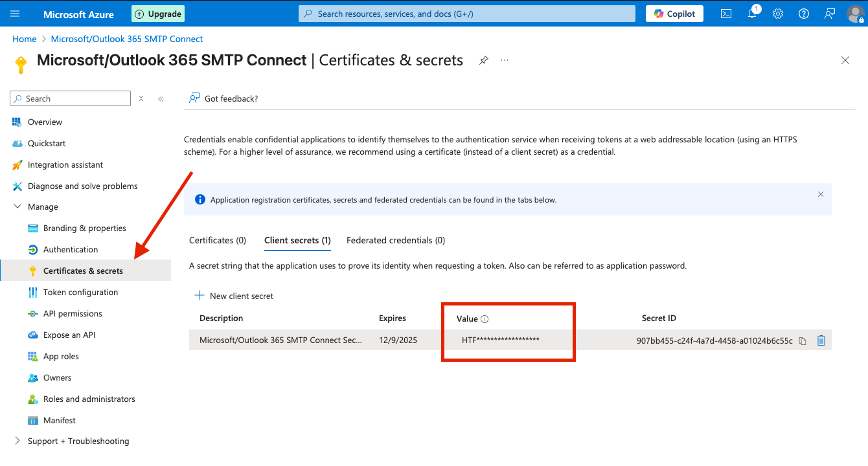Click the Secret ID column header
868x466 pixels.
coord(659,318)
